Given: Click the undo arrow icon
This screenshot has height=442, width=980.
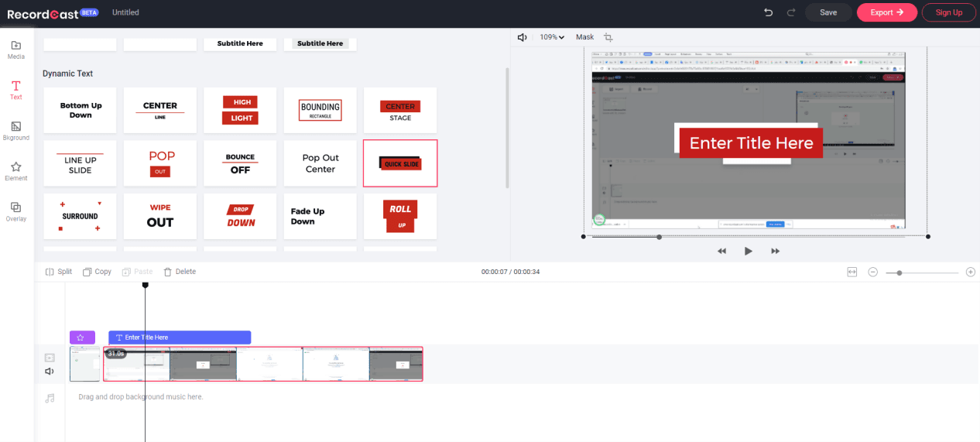Looking at the screenshot, I should [x=768, y=12].
